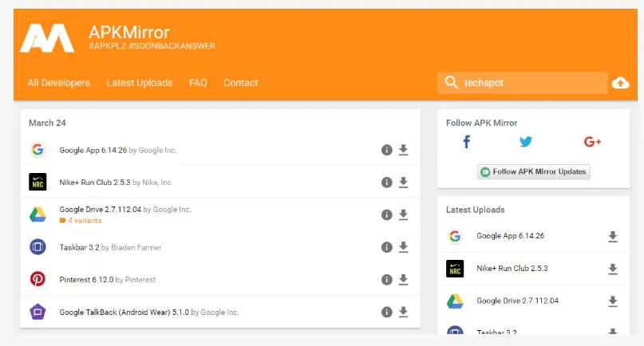Click the upload cloud icon
644x346 pixels.
pyautogui.click(x=620, y=83)
